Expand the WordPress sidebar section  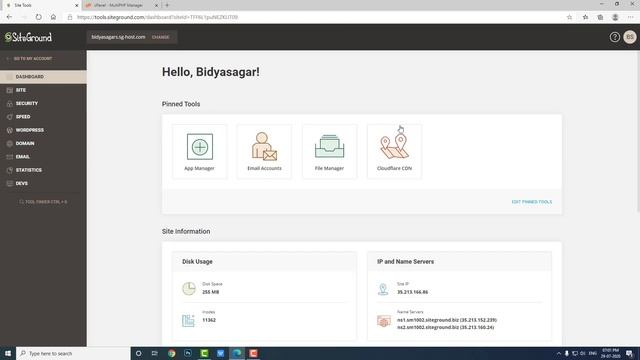coord(43,130)
